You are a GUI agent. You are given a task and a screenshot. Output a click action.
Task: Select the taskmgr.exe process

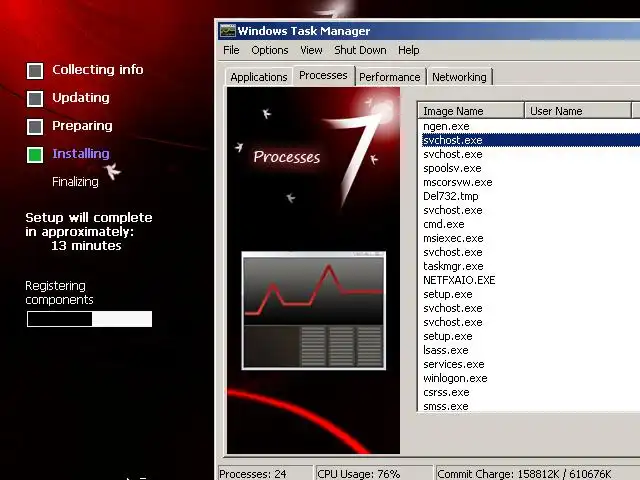tap(453, 266)
